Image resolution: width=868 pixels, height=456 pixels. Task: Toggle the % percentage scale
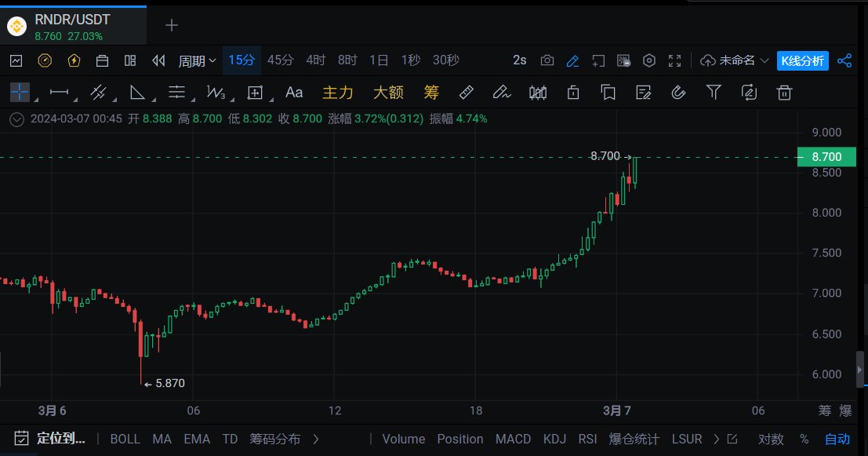804,439
